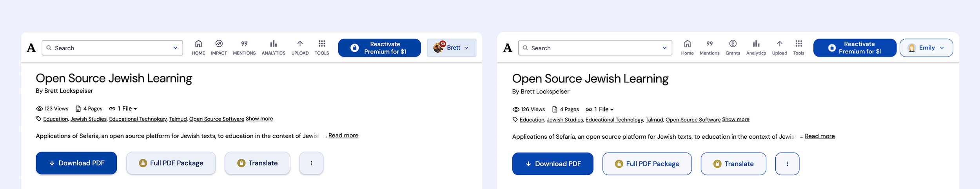Open Grants in the right navbar

733,48
